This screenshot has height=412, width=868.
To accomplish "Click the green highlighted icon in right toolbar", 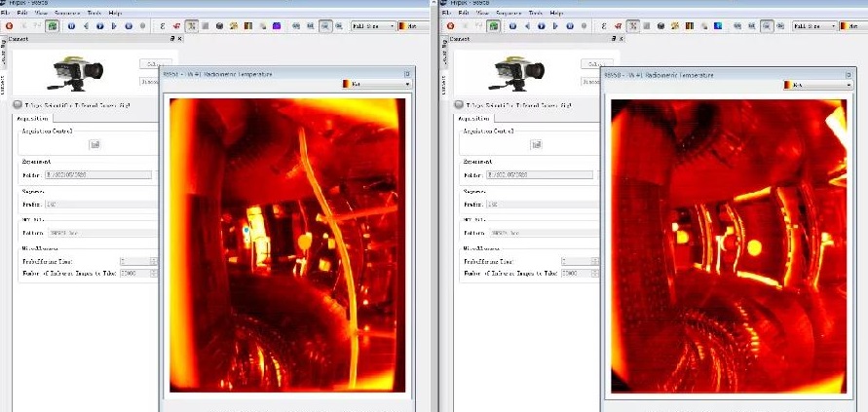I will (x=493, y=25).
